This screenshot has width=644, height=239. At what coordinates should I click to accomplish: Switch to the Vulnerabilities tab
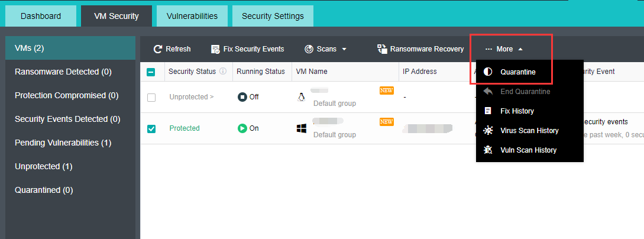coord(192,16)
